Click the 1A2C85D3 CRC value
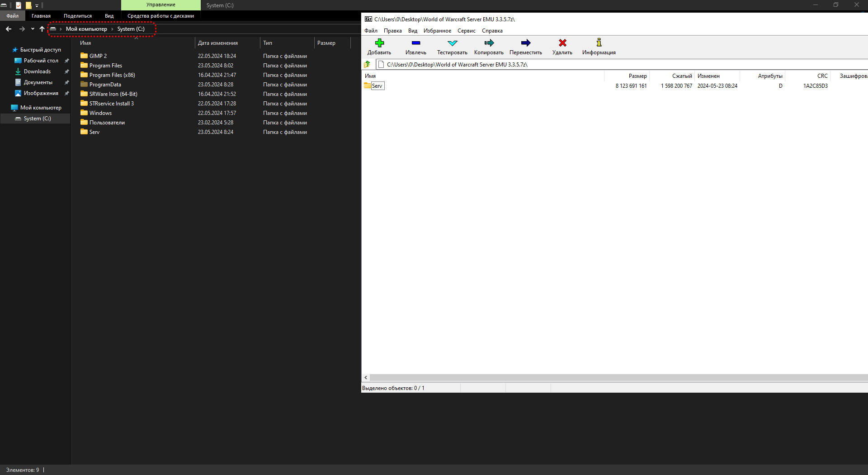The image size is (868, 475). coord(815,86)
